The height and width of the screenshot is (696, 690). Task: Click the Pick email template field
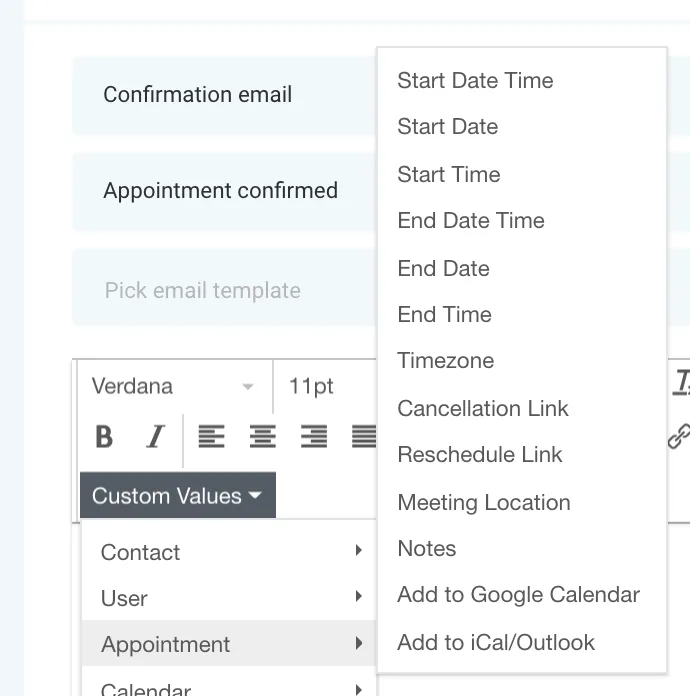(224, 288)
